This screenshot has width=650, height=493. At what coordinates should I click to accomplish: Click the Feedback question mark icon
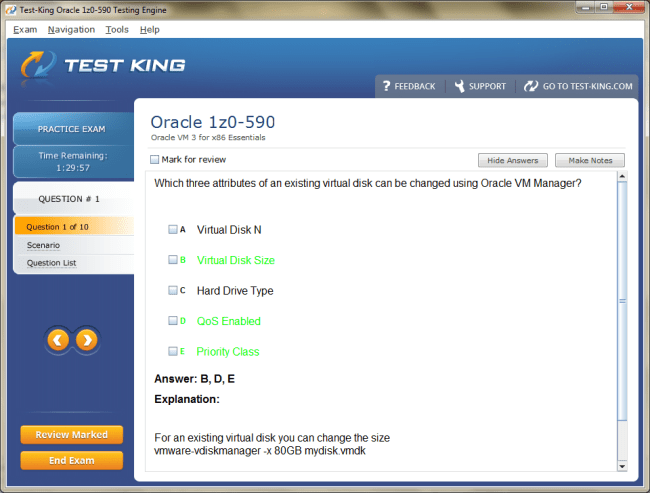386,86
